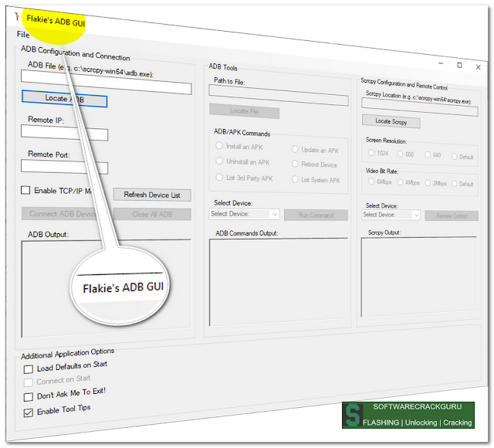The width and height of the screenshot is (494, 448).
Task: Click Refresh Device List button
Action: (152, 195)
